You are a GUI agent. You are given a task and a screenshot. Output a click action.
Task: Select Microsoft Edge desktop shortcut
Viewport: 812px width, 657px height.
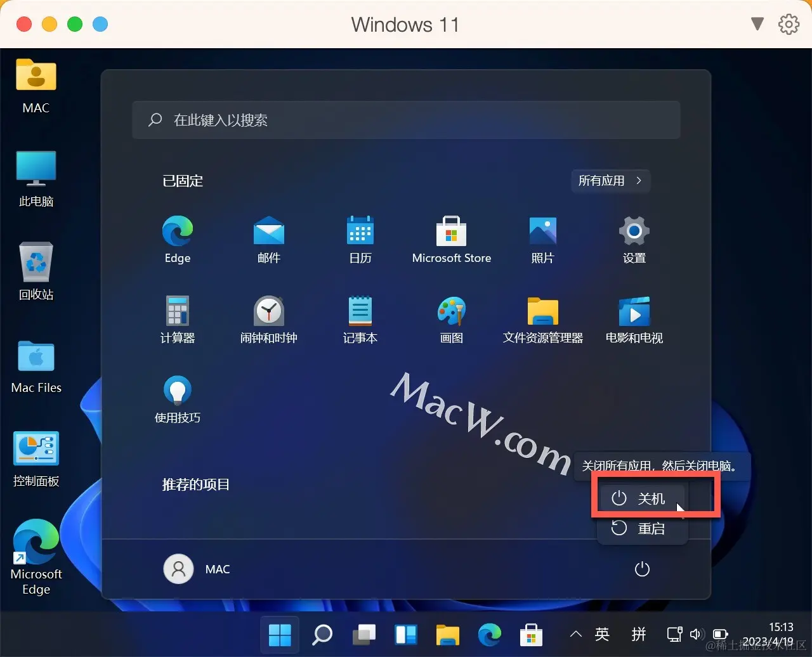tap(36, 558)
